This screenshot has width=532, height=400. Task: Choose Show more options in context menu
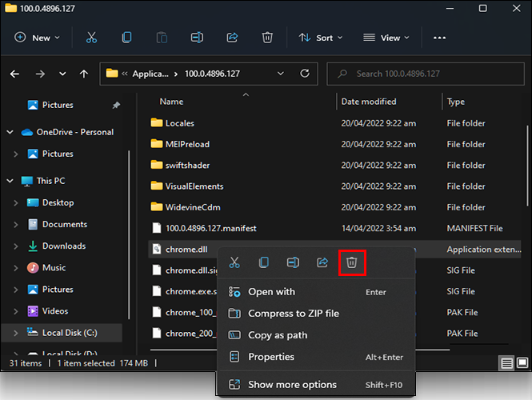pos(293,385)
